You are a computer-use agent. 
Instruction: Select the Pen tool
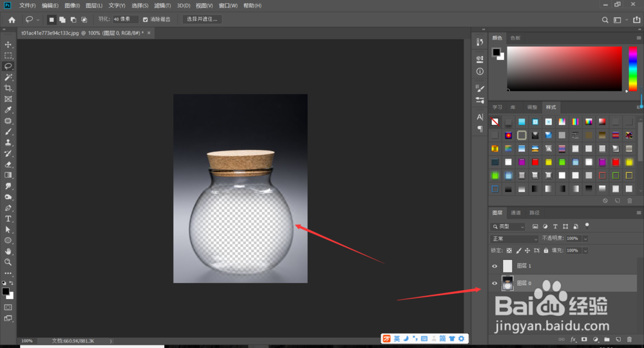[x=8, y=208]
